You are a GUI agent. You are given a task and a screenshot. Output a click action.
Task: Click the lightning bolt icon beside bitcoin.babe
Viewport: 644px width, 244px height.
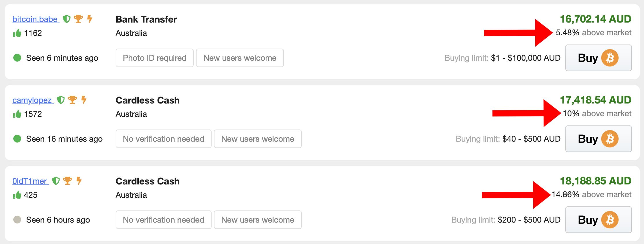(x=90, y=19)
